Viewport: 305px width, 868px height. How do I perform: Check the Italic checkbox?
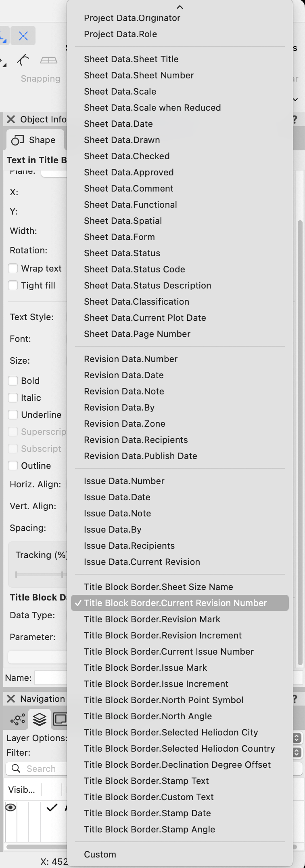13,398
